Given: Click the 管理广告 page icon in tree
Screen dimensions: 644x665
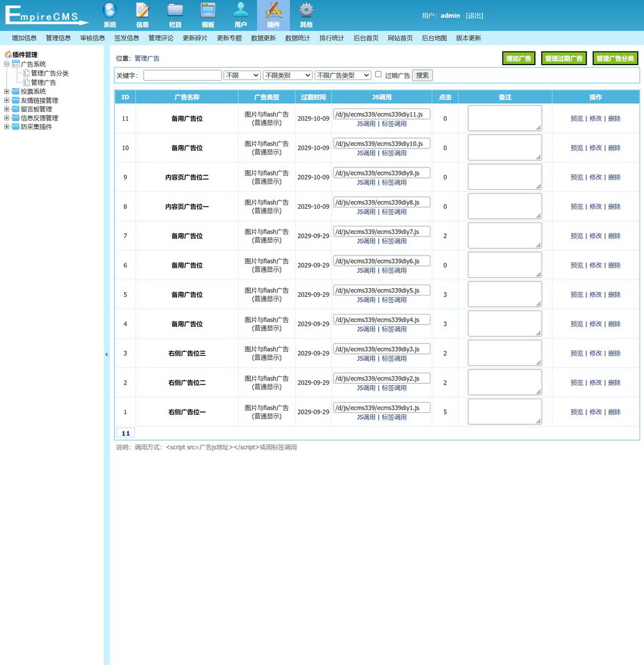Looking at the screenshot, I should [26, 82].
